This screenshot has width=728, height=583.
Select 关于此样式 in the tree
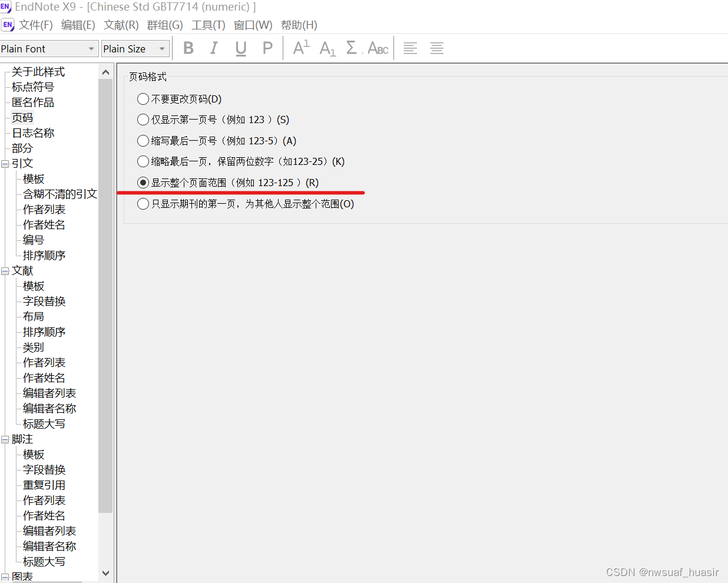38,72
